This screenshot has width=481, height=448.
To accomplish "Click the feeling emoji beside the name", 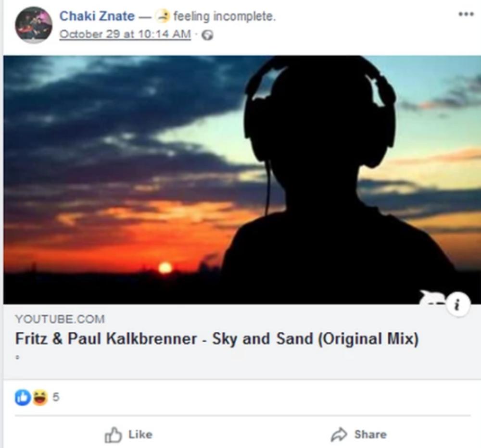I will pyautogui.click(x=163, y=16).
